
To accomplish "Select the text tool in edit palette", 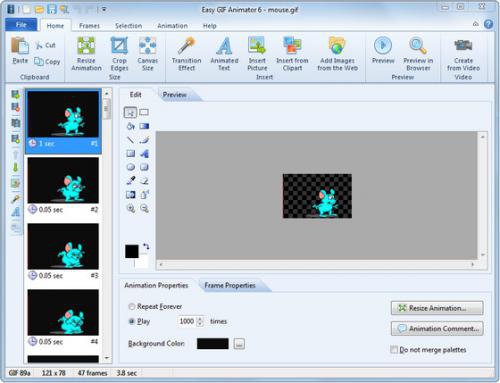I will pyautogui.click(x=144, y=154).
